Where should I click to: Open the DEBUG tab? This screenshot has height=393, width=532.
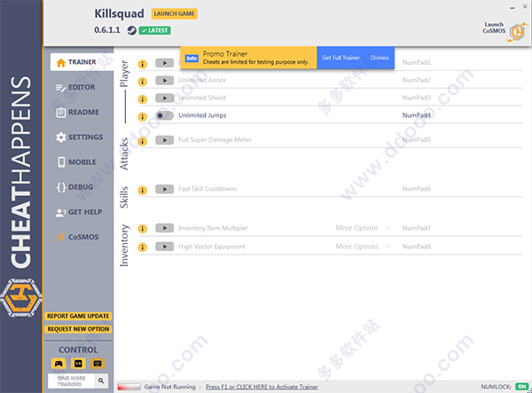[74, 187]
